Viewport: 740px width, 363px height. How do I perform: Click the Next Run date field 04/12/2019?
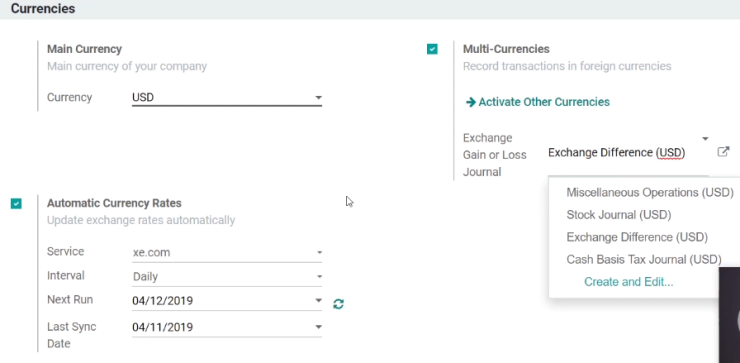point(222,301)
